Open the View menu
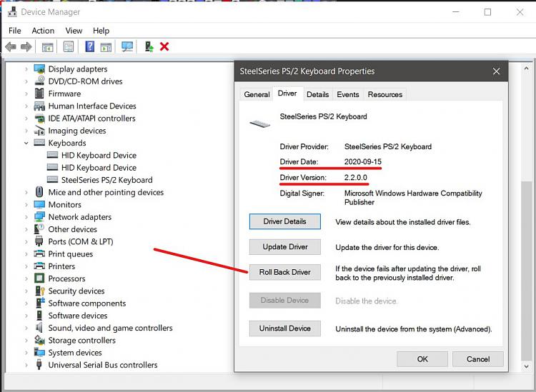 tap(74, 31)
